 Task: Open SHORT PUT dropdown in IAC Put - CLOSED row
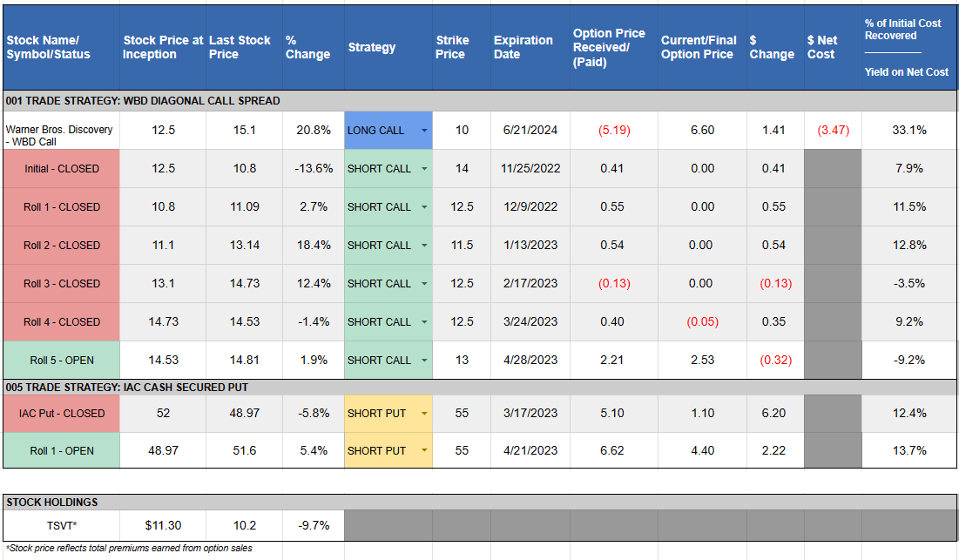[x=424, y=414]
